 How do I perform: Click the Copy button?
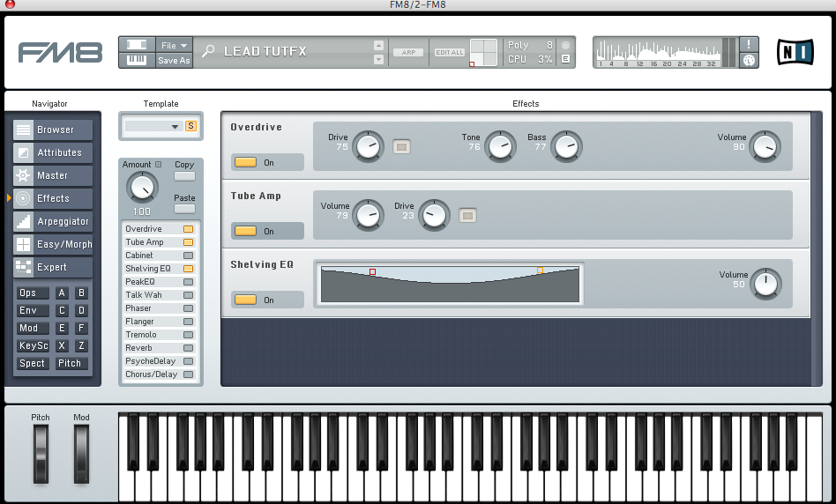pos(184,176)
